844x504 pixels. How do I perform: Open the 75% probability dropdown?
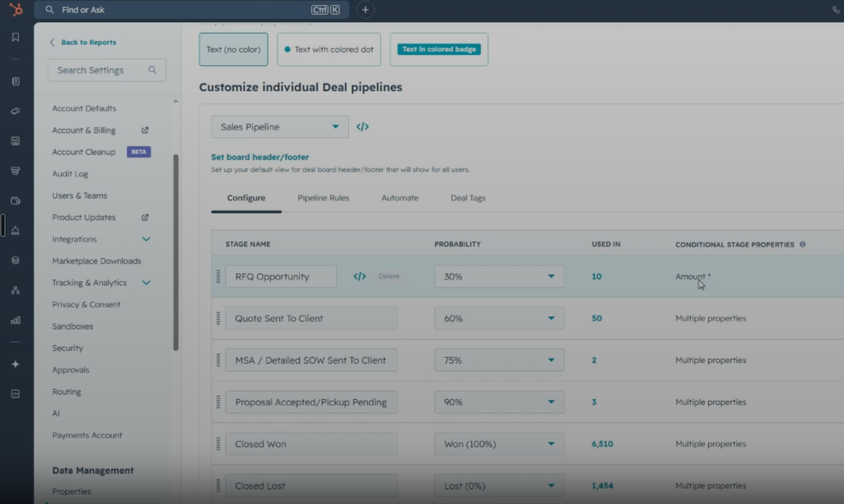[499, 360]
